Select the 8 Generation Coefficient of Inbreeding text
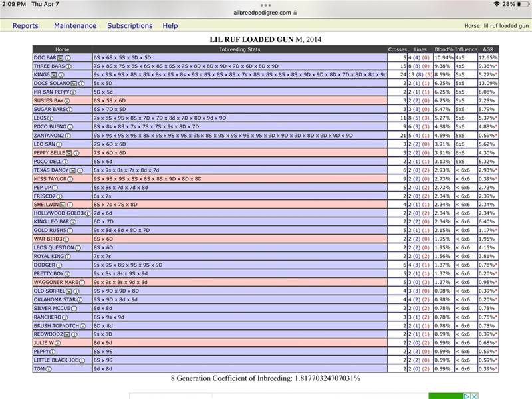The image size is (532, 399). pyautogui.click(x=265, y=378)
